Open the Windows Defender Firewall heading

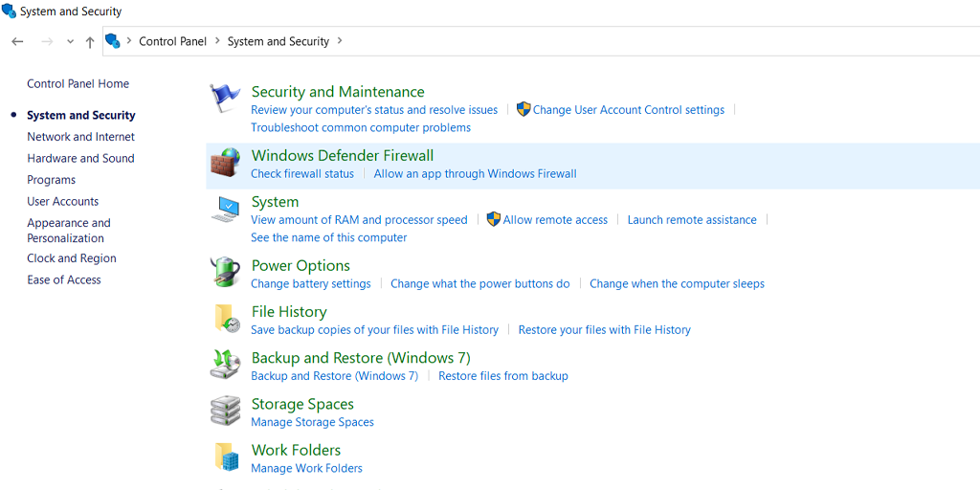343,156
